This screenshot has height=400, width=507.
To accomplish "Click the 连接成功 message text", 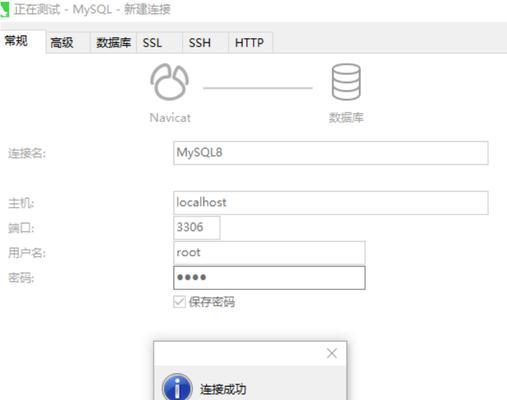I will coord(223,389).
